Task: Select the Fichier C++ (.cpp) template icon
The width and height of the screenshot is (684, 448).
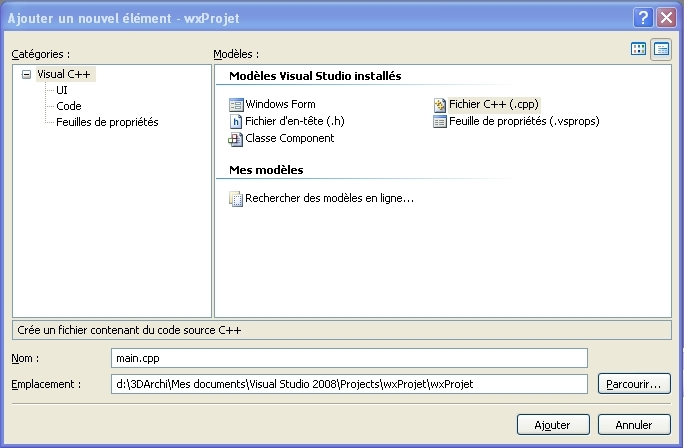Action: click(x=440, y=104)
